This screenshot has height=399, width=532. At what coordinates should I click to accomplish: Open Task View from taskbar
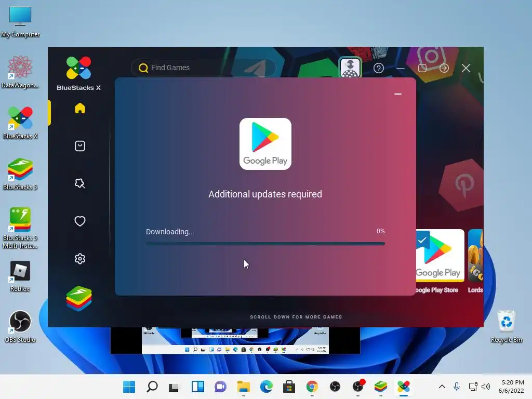175,387
